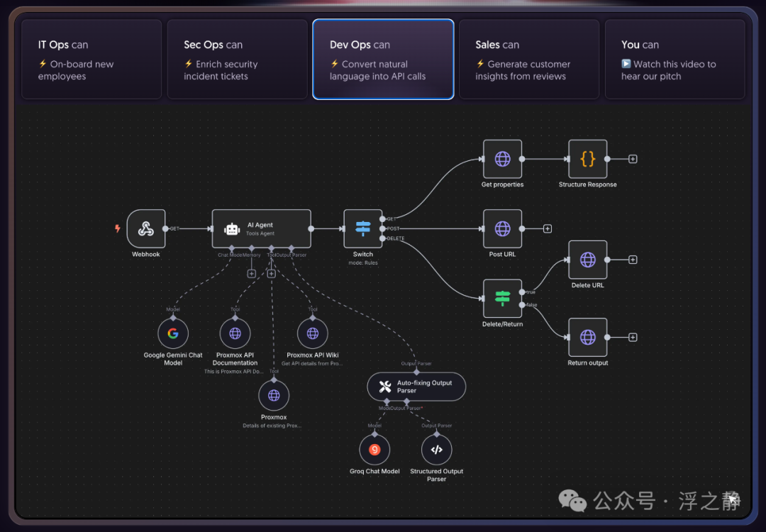Open the Auto-fixing Output Parser node
766x532 pixels.
[x=416, y=387]
